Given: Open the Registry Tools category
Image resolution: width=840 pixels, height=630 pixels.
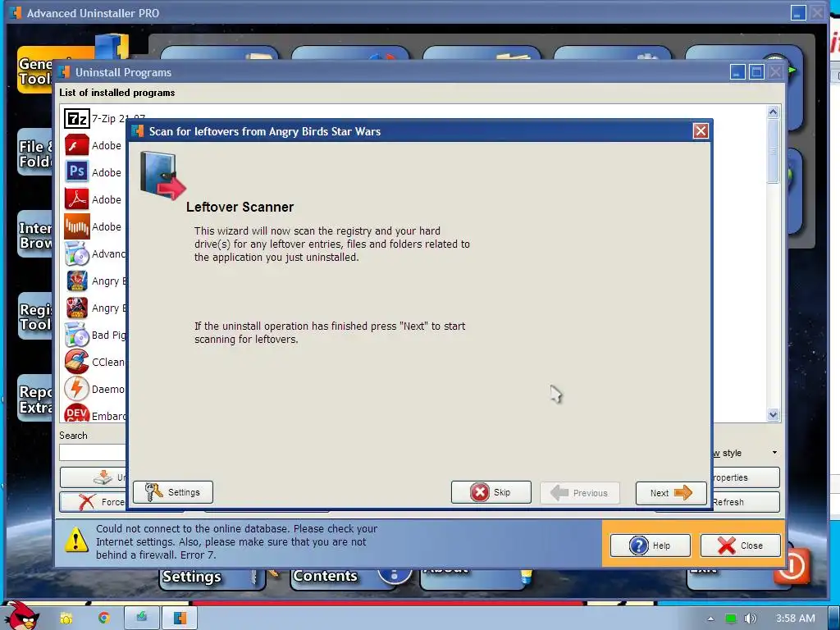Looking at the screenshot, I should [35, 317].
